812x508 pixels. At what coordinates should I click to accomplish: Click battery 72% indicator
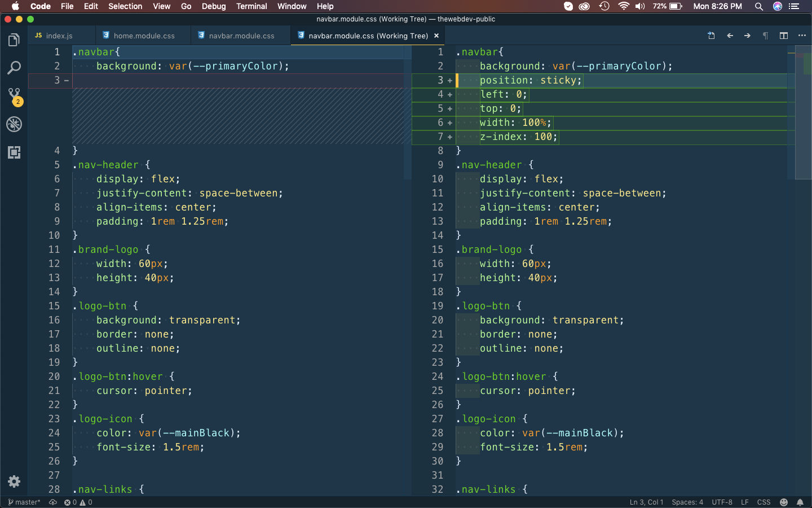tap(668, 6)
